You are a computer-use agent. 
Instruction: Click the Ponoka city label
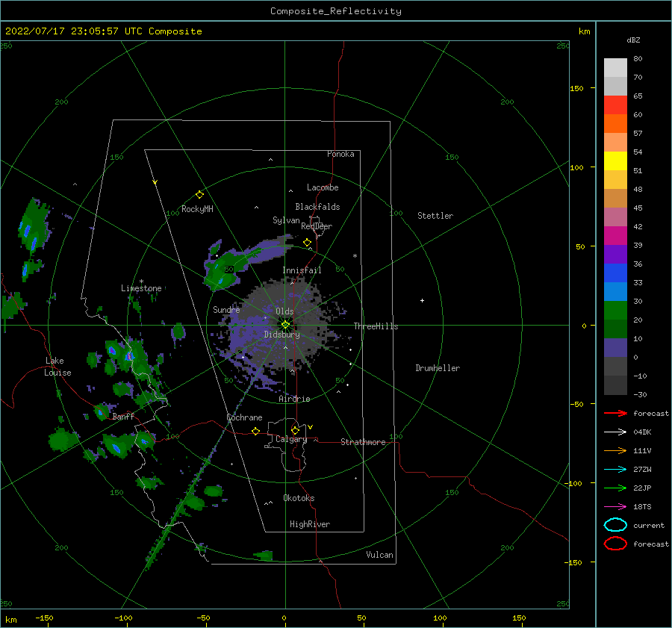click(x=340, y=154)
